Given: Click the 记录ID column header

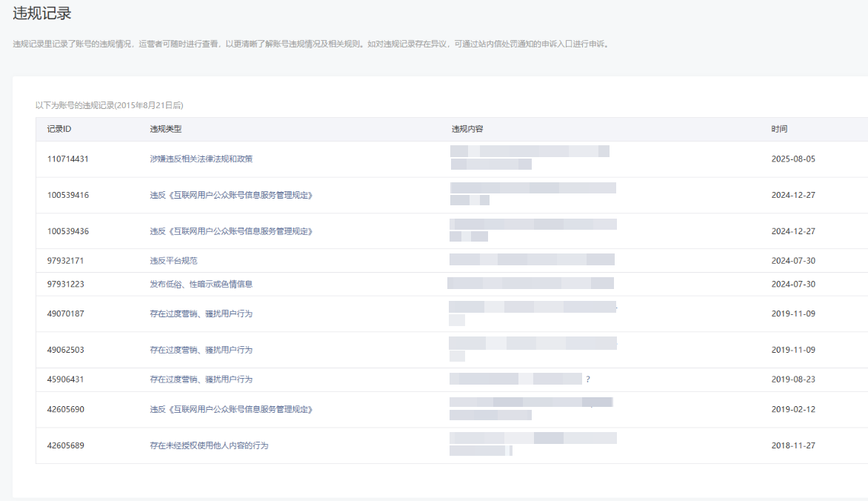Looking at the screenshot, I should pos(59,129).
